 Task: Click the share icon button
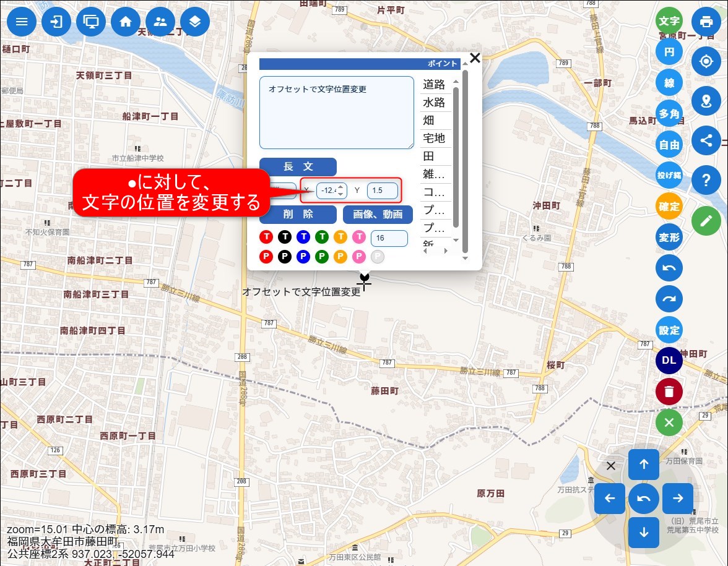(706, 140)
